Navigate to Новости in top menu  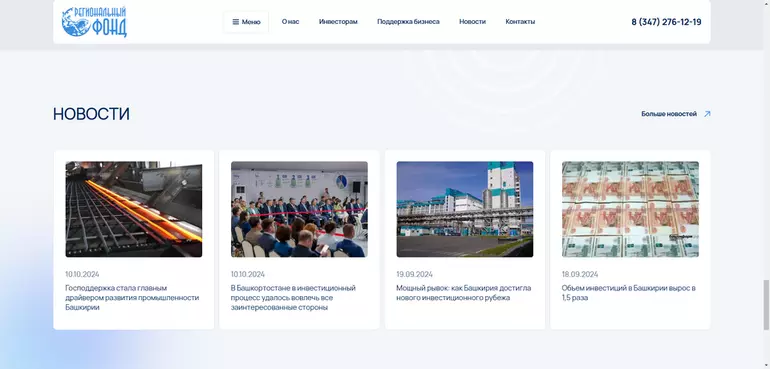coord(472,22)
